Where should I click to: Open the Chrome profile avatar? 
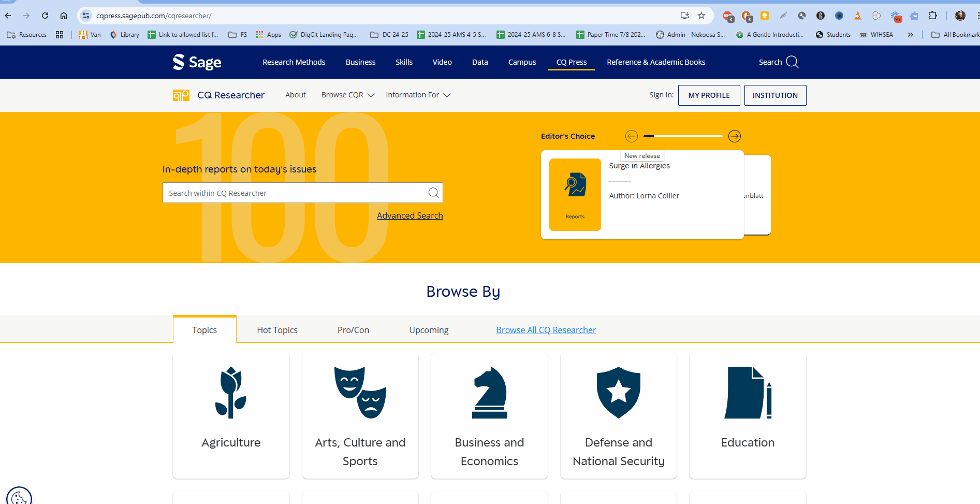pyautogui.click(x=960, y=16)
